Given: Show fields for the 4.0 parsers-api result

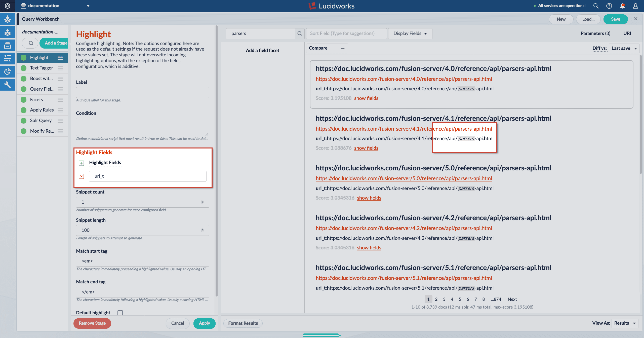Looking at the screenshot, I should [366, 98].
